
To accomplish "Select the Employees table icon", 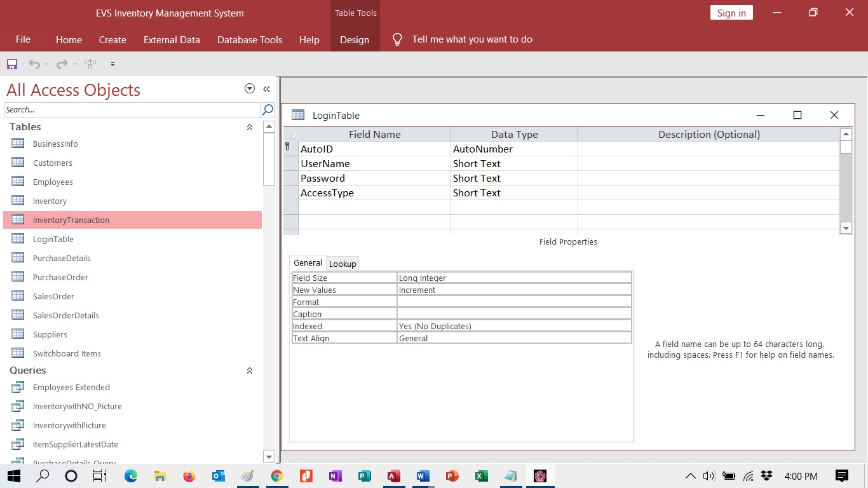I will point(18,182).
